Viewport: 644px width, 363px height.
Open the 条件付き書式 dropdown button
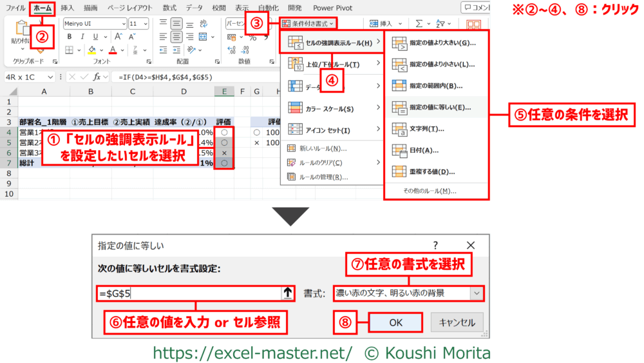pos(309,23)
